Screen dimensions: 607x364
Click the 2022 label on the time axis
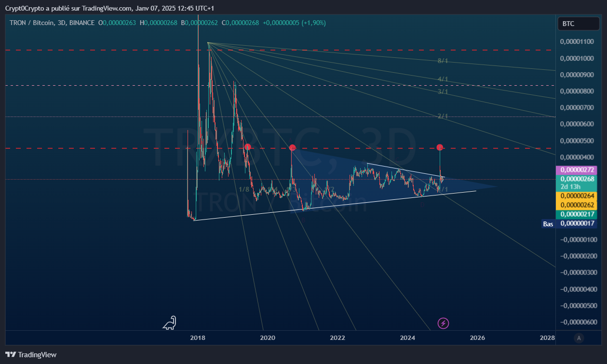[x=338, y=338]
